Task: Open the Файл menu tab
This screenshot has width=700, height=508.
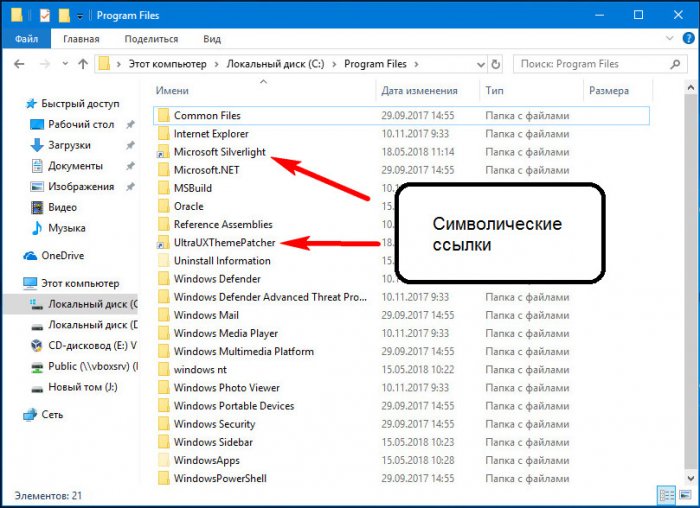Action: pos(26,39)
